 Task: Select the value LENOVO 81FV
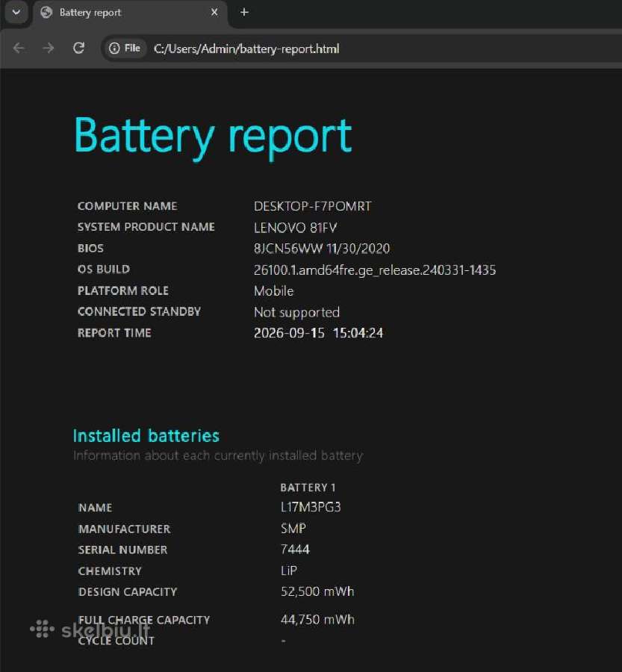pyautogui.click(x=296, y=228)
